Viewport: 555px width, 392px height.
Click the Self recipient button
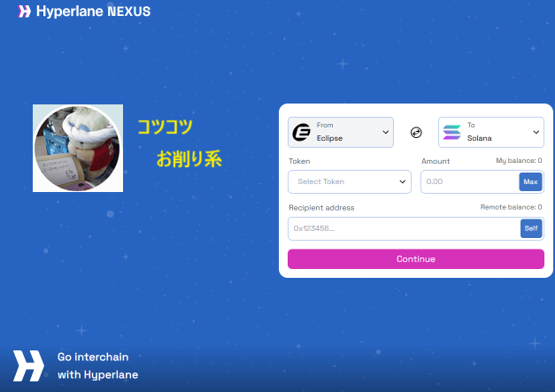pos(531,228)
